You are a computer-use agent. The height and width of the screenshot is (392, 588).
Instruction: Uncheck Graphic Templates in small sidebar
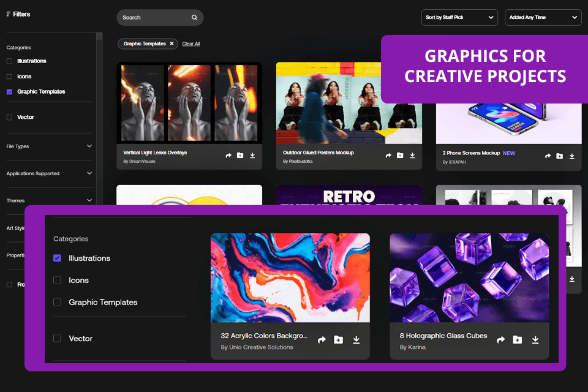pos(9,92)
